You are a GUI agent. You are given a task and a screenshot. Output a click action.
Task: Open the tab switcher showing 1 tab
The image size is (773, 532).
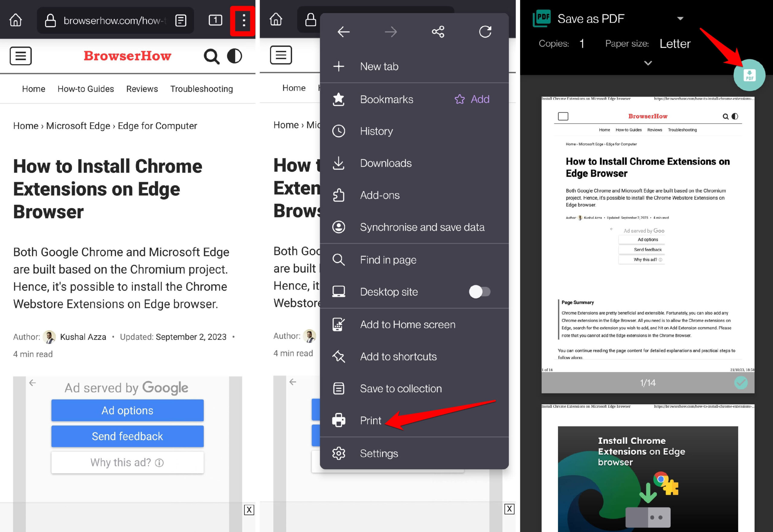click(215, 20)
